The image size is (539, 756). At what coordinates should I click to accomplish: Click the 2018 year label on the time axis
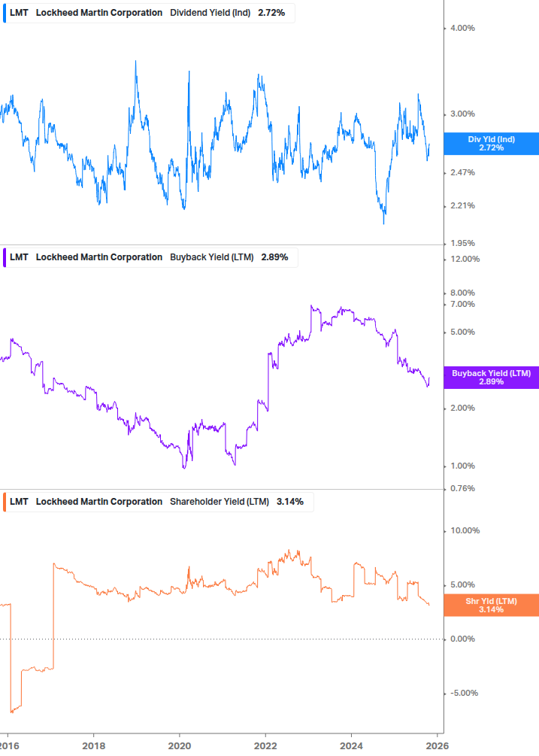click(93, 745)
